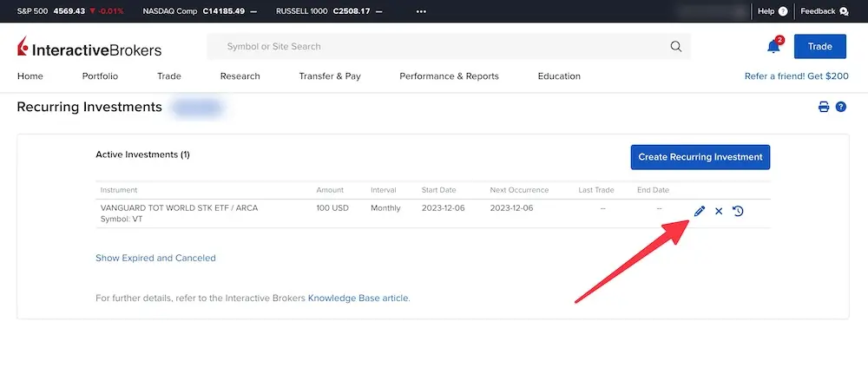Focus the Symbol or Site Search field
Screen dimensions: 868x374
[x=449, y=47]
